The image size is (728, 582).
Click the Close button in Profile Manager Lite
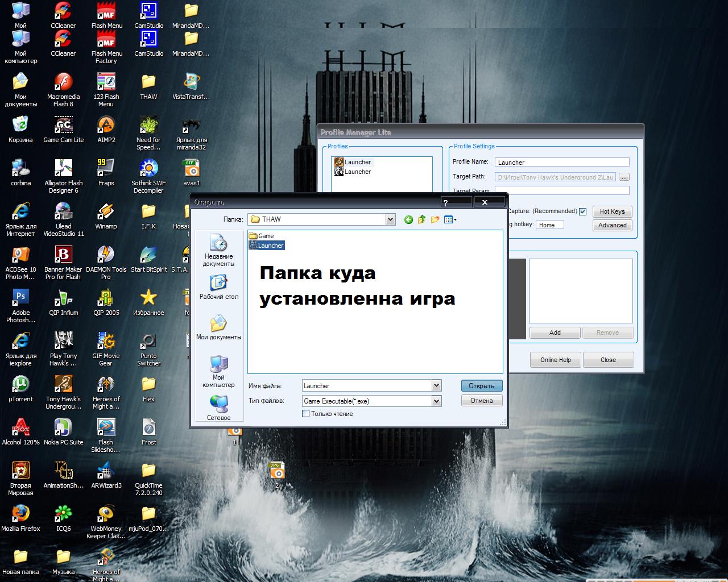click(608, 360)
